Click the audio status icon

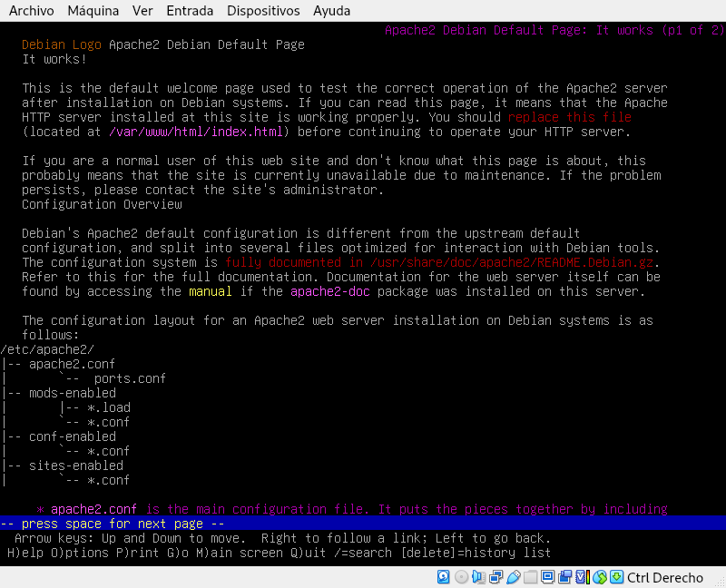point(478,577)
